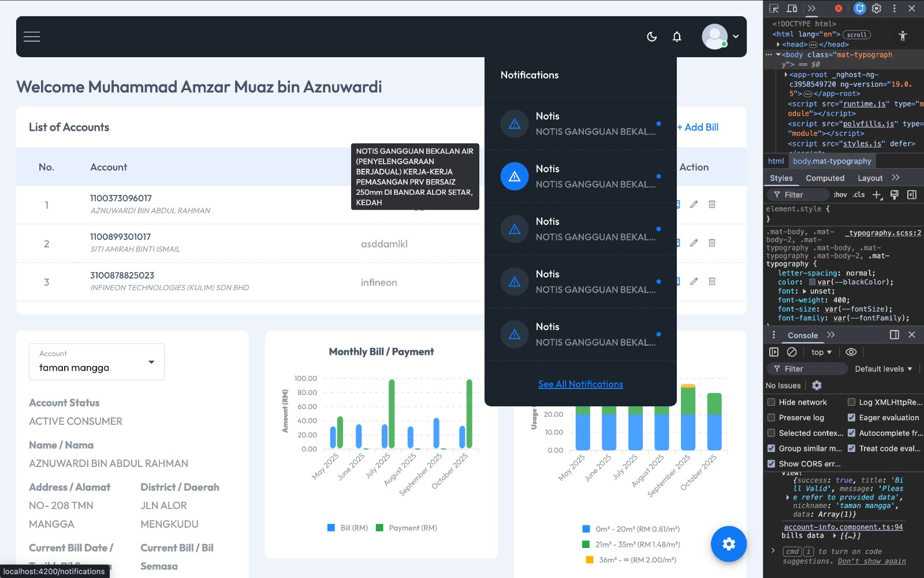Delete the INFINEON TECHNOLOGIES account with the trash icon
Viewport: 924px width, 578px height.
[x=712, y=281]
